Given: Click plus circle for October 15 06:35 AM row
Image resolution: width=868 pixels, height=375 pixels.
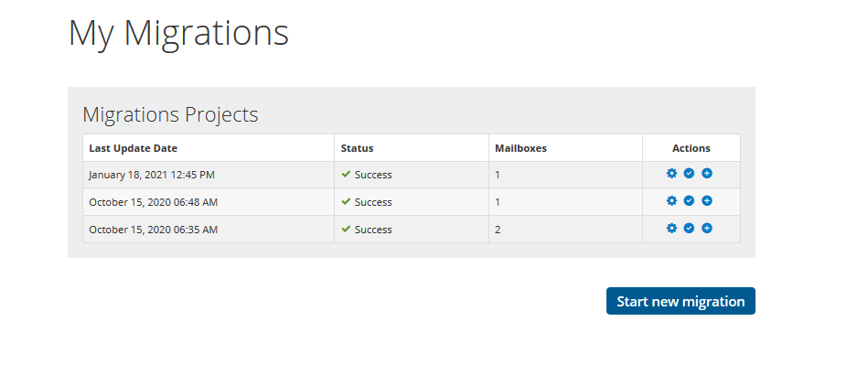Looking at the screenshot, I should tap(707, 229).
